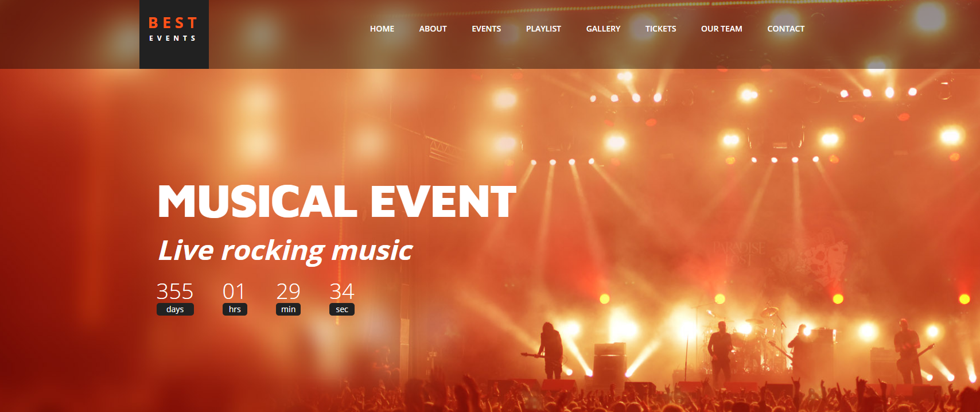980x412 pixels.
Task: Click the Paradise Lost stage banner in the photo
Action: pos(739,254)
